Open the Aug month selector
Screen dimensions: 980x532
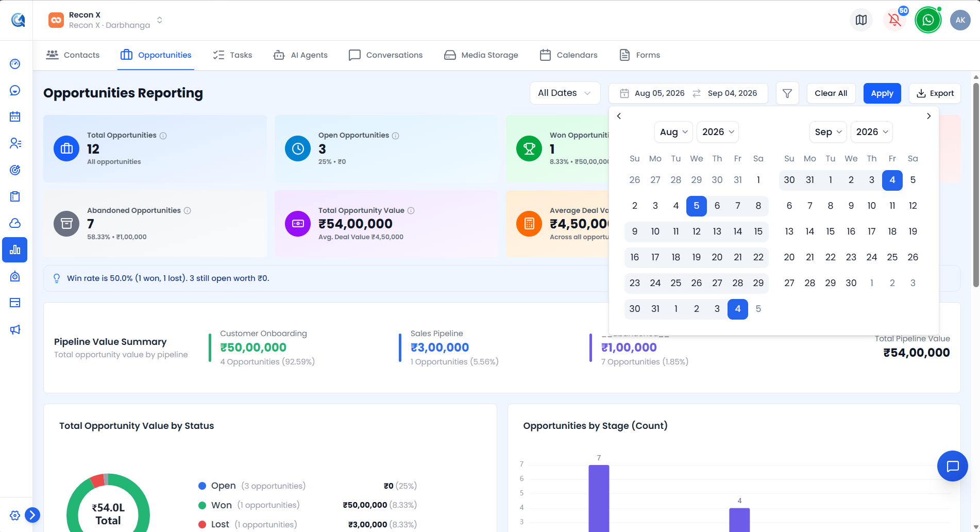(x=673, y=132)
